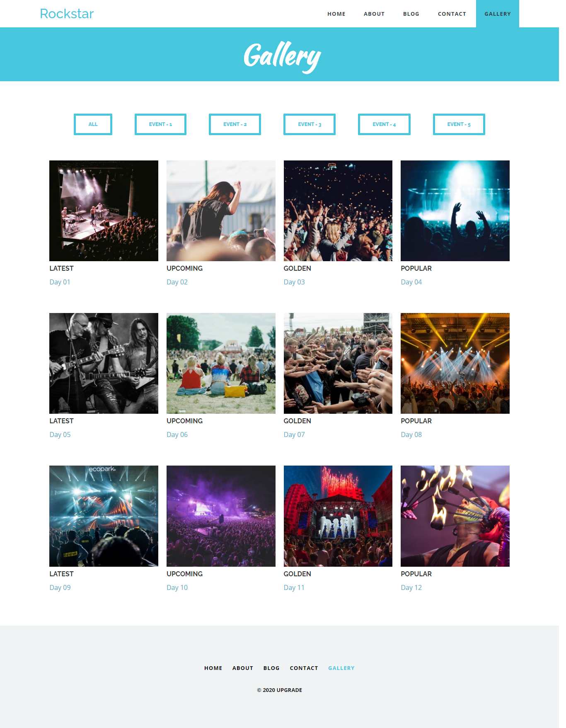Apply the EVENT - 5 filter

tap(459, 124)
